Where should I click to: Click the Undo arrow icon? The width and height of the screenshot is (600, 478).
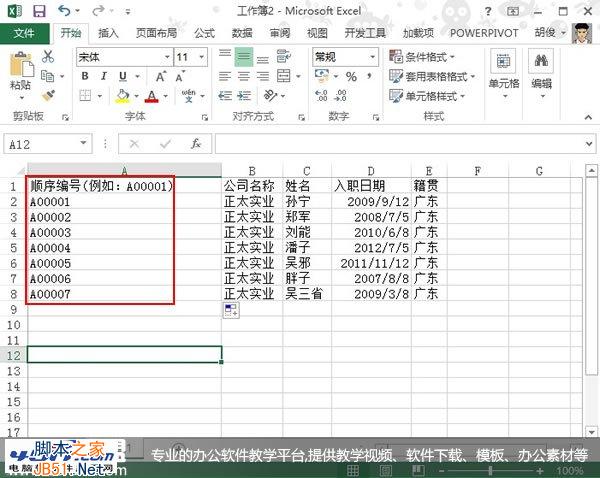pyautogui.click(x=64, y=11)
